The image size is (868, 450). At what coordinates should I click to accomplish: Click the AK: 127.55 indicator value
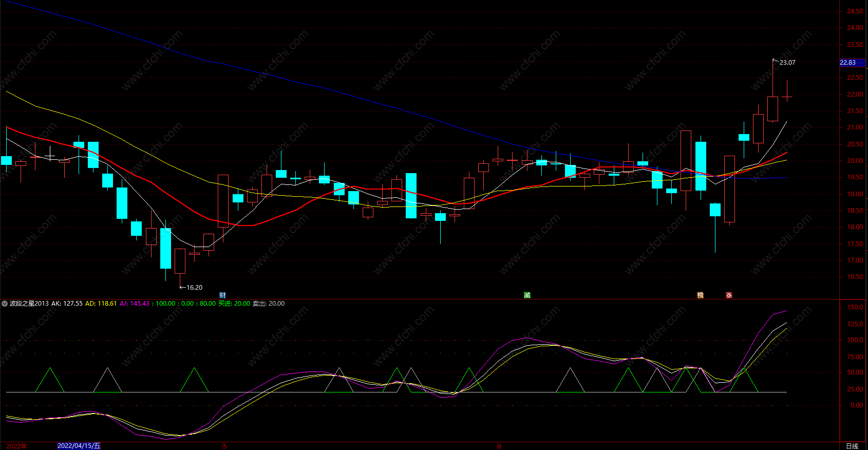point(67,304)
